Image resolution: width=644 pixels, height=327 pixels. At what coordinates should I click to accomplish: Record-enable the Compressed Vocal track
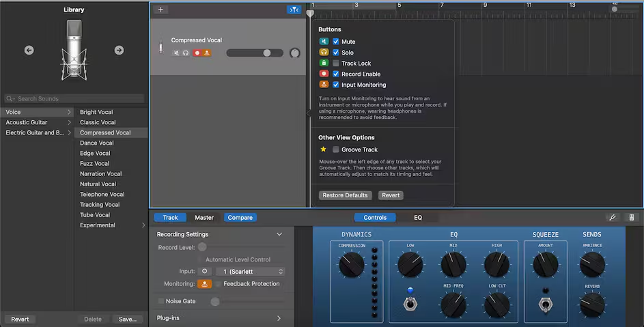point(197,53)
